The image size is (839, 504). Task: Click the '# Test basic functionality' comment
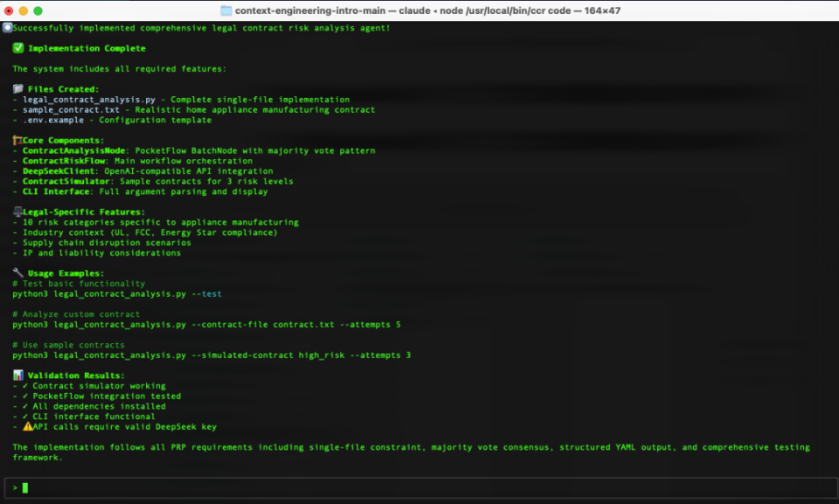pos(79,284)
